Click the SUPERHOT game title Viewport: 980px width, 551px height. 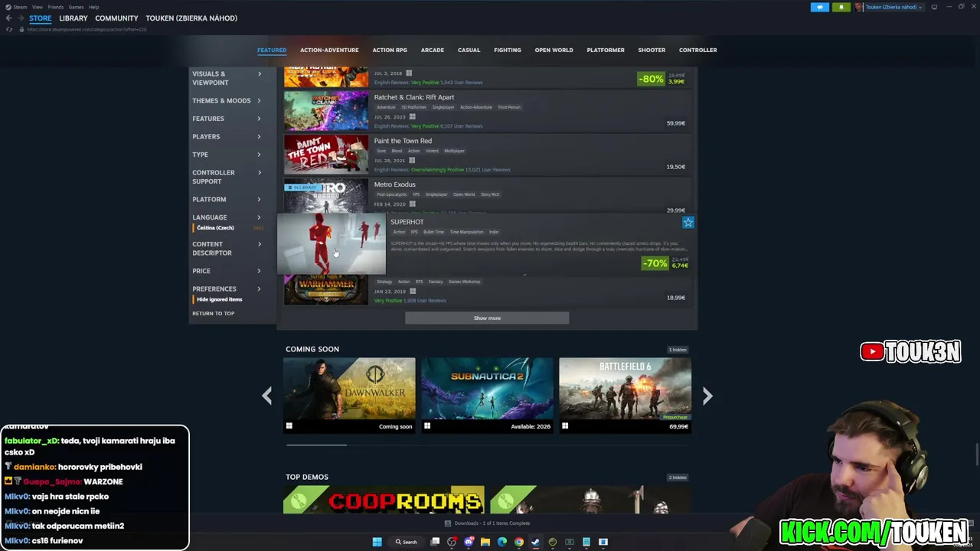[407, 222]
